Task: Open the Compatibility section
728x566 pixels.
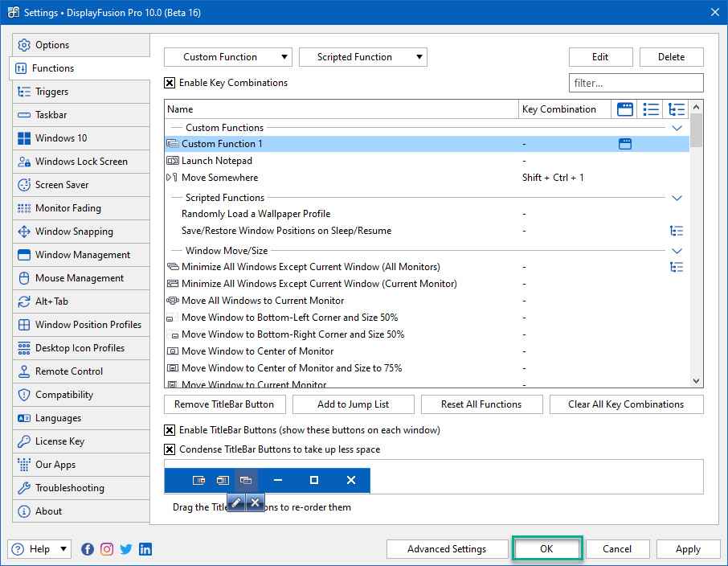Action: tap(81, 395)
